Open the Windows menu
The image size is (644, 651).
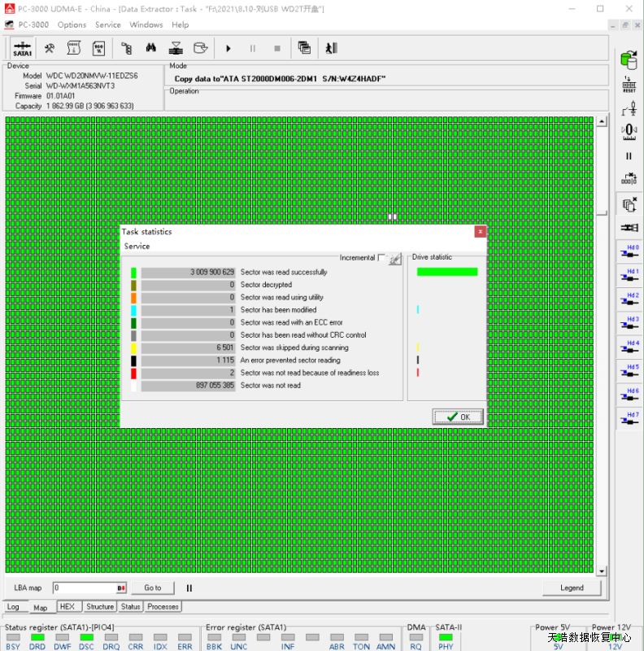point(146,25)
